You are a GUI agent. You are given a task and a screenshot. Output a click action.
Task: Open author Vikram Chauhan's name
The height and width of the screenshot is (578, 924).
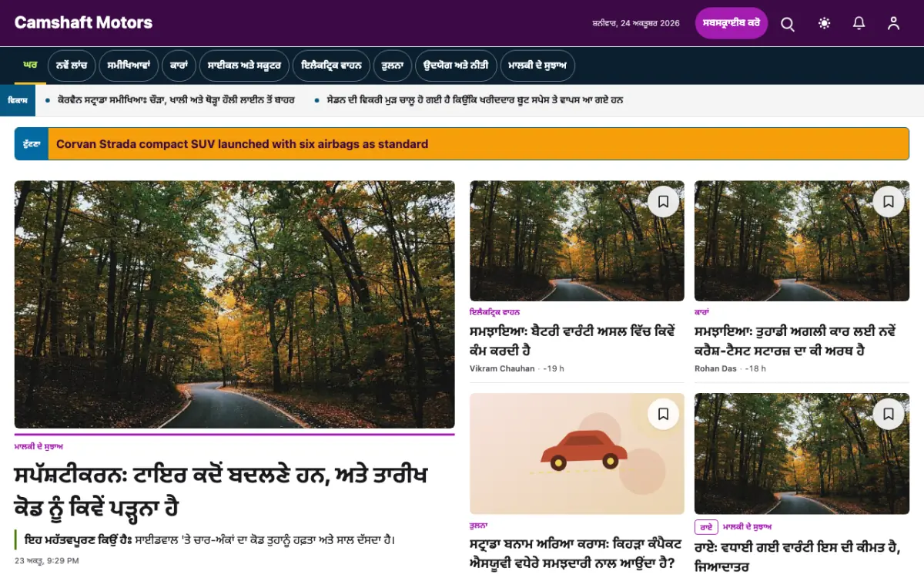click(502, 368)
